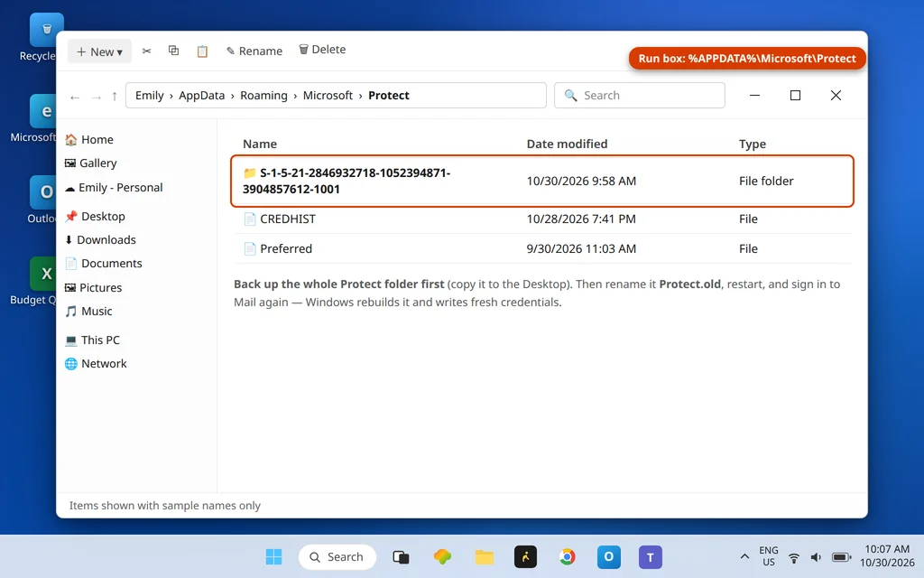Click the battery status icon
This screenshot has height=578, width=924.
[x=841, y=557]
